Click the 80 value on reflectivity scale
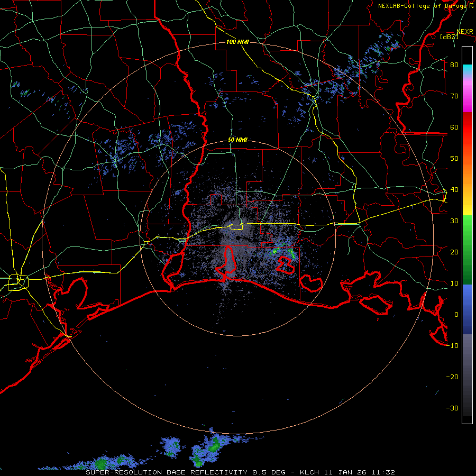Viewport: 476px width, 476px height. pos(454,65)
